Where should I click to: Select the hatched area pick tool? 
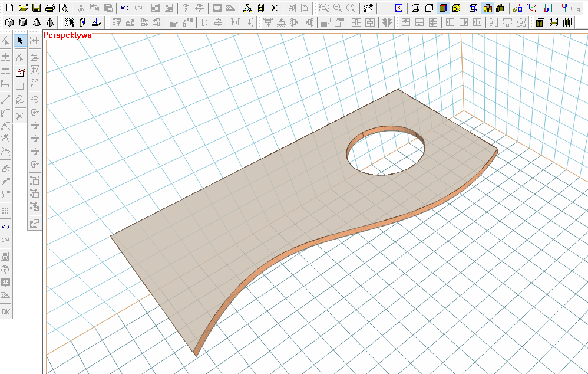coord(70,22)
